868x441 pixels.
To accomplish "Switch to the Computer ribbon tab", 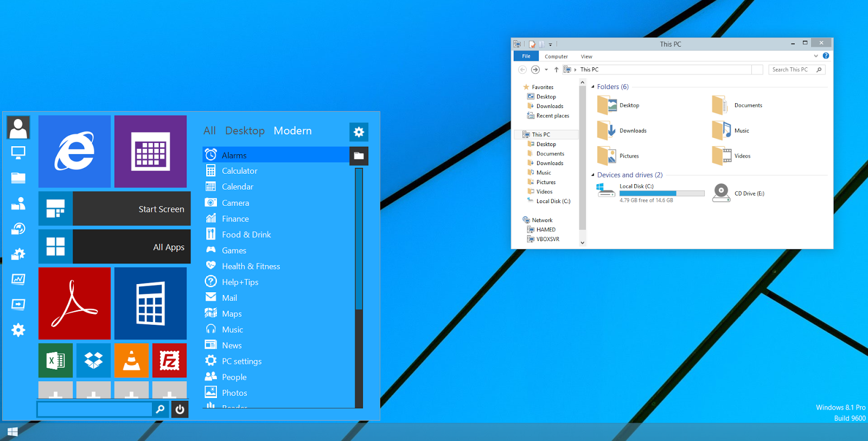I will (556, 56).
